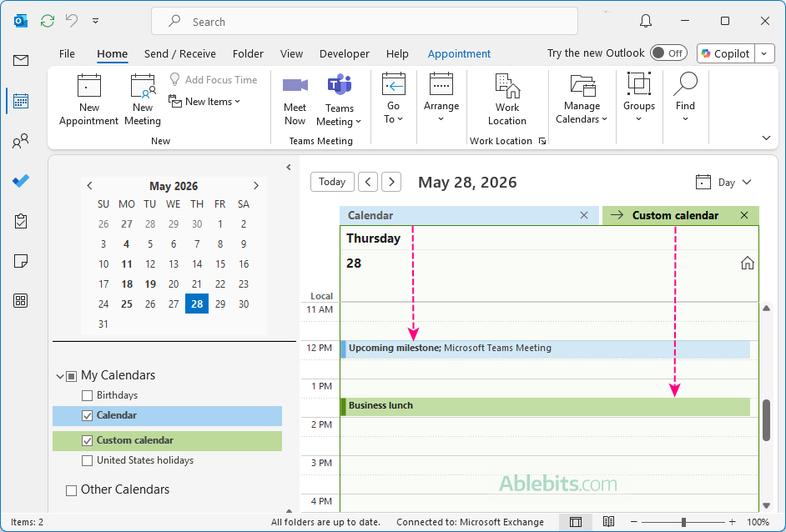This screenshot has width=786, height=532.
Task: Open Work Location dialog launcher
Action: pos(542,141)
